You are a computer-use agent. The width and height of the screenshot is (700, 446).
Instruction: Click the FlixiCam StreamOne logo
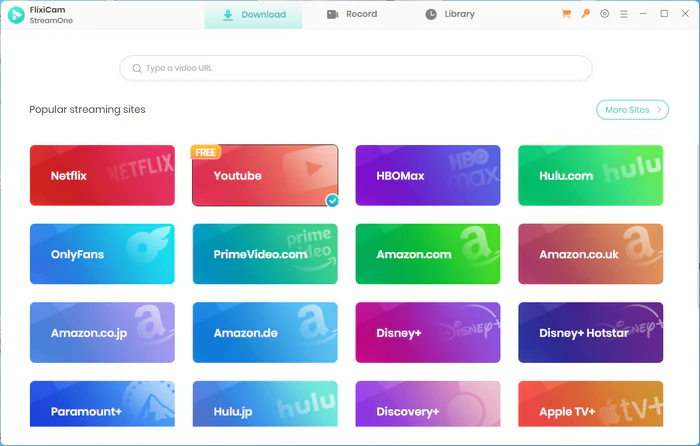pos(17,15)
